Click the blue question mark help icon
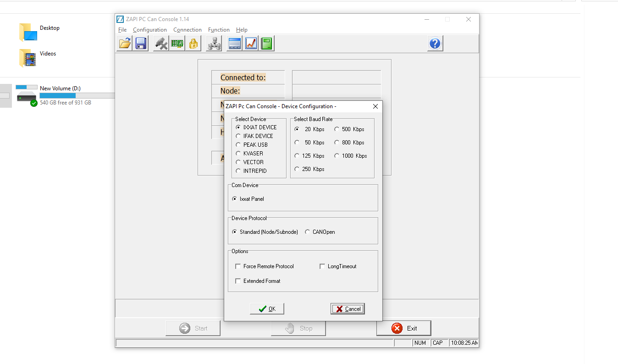618x364 pixels. pos(435,44)
